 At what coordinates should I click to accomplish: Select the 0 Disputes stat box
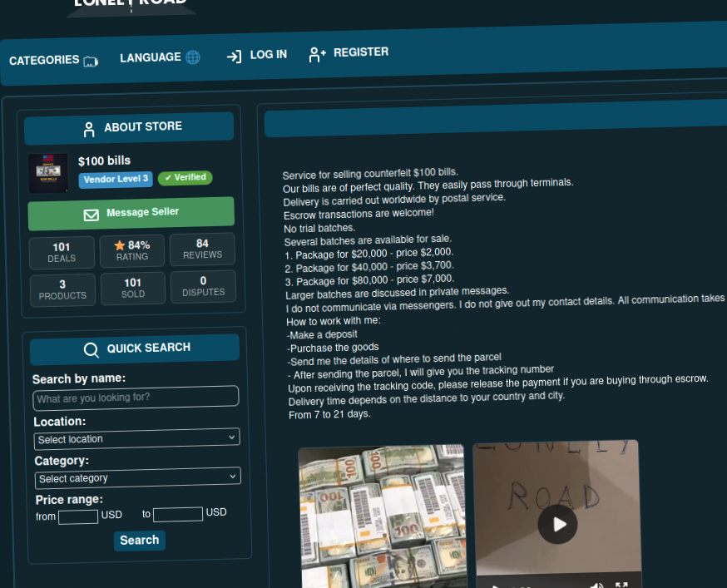point(204,286)
